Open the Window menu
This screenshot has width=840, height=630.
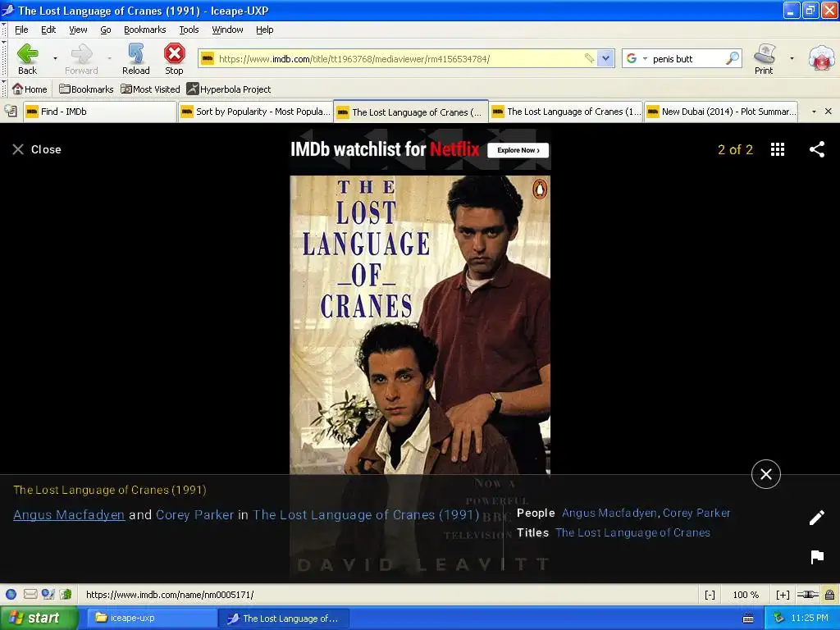tap(227, 30)
